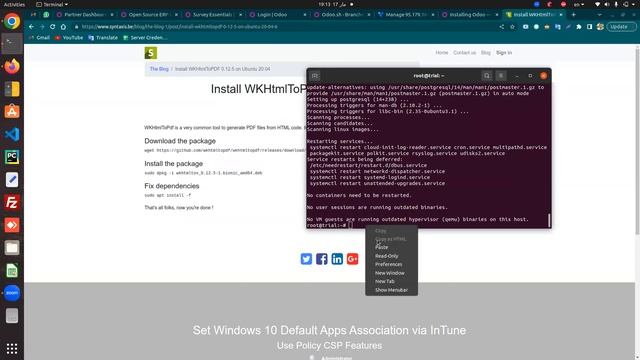Open new terminal tab icon in titlebar
The image size is (640, 360).
315,76
